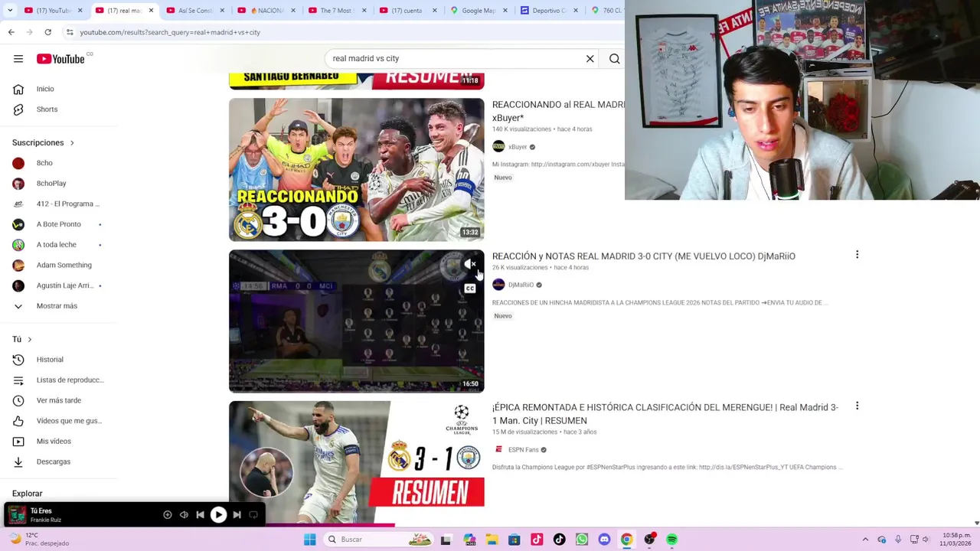Visit the xBuyer channel
The image size is (980, 551).
point(518,147)
